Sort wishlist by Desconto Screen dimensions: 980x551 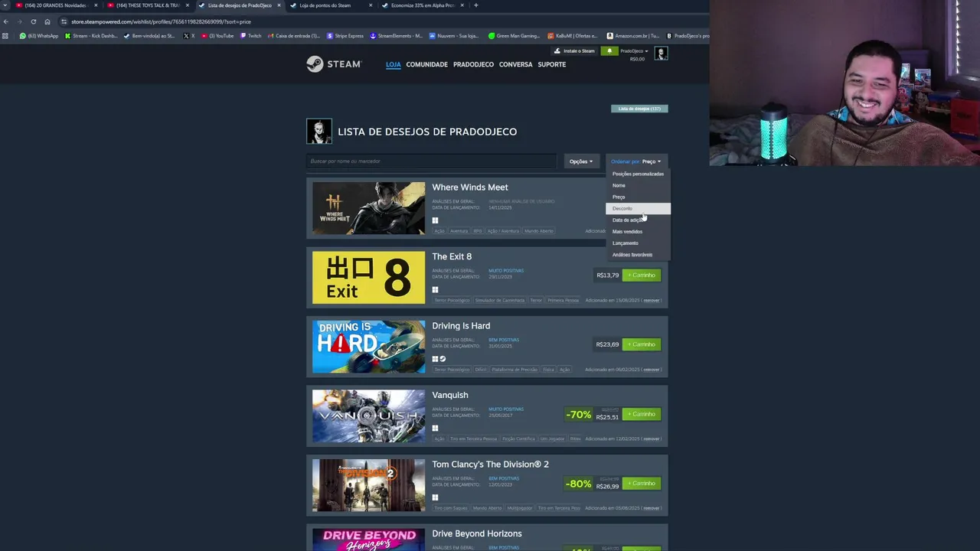(638, 208)
